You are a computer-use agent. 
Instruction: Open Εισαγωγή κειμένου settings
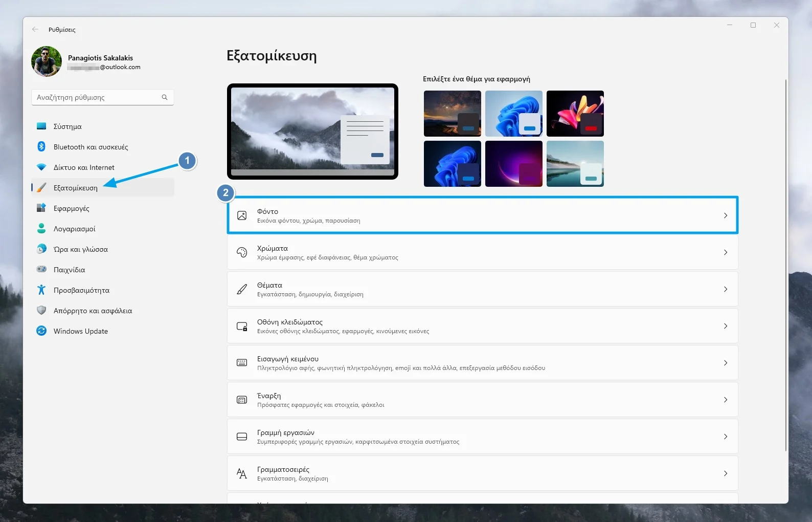(482, 363)
